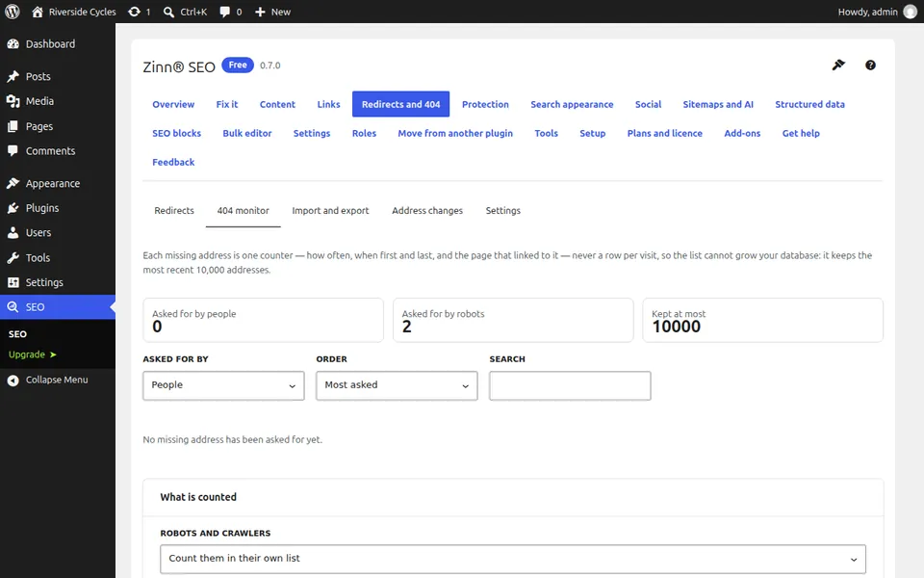Open the help question mark icon

coord(870,66)
